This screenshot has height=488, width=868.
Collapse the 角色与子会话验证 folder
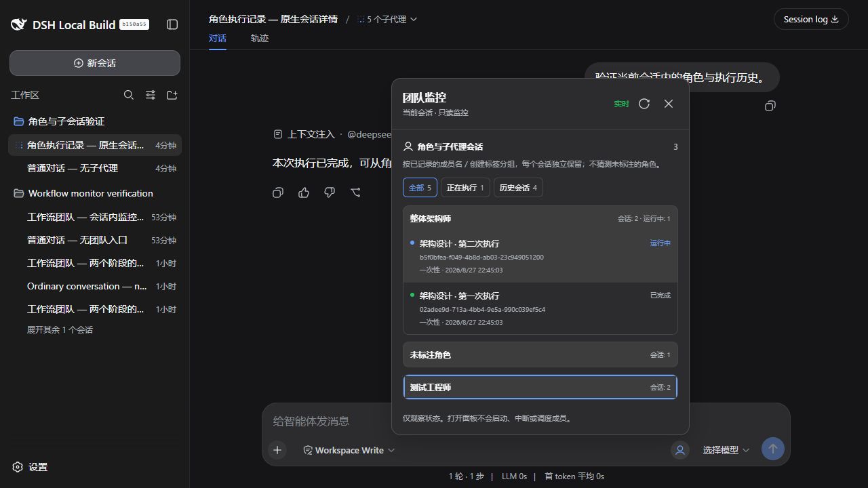[95, 121]
